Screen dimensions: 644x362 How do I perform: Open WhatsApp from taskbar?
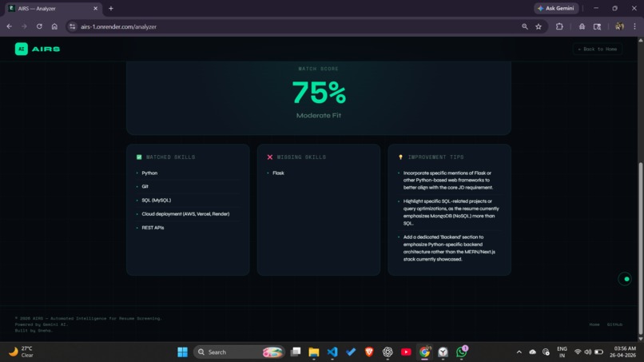coord(462,352)
